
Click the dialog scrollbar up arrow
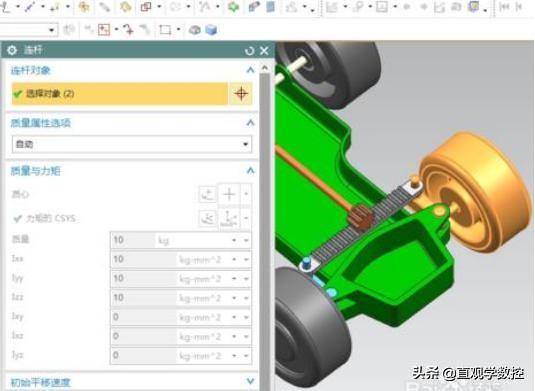pos(265,68)
